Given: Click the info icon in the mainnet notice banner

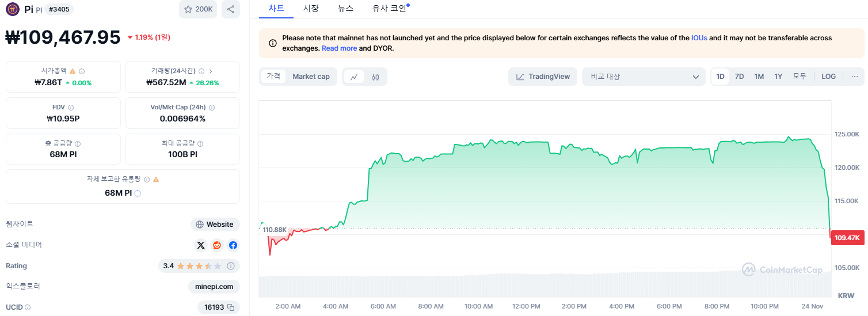Looking at the screenshot, I should (273, 43).
